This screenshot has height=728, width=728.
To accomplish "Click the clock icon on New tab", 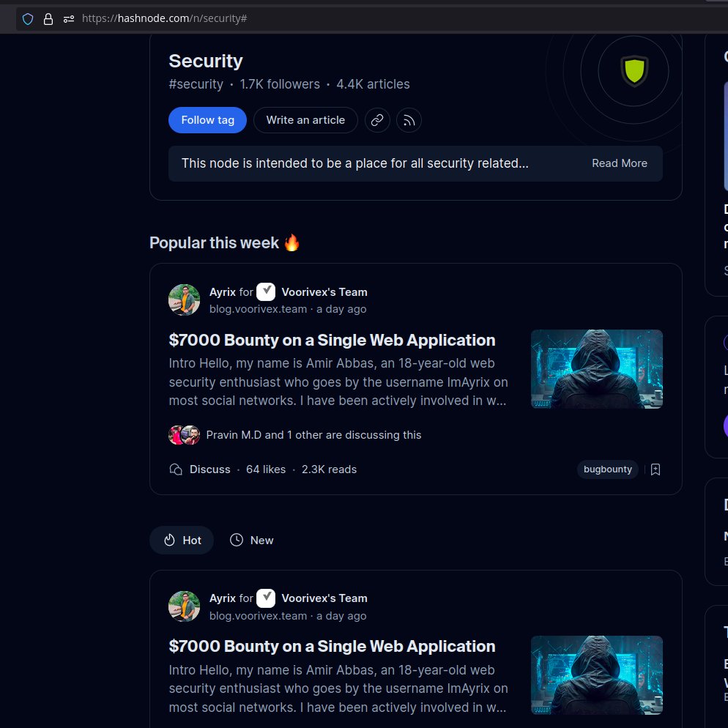I will [x=237, y=540].
